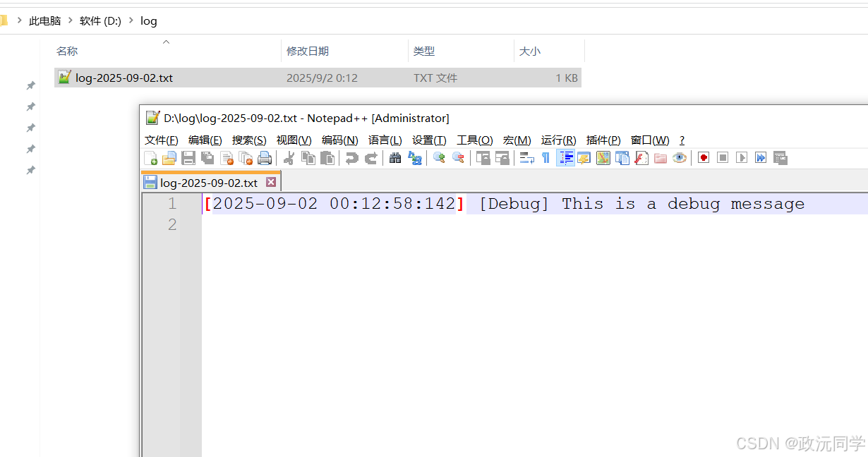This screenshot has height=457, width=868.
Task: Run macro multiple times icon
Action: pos(761,158)
